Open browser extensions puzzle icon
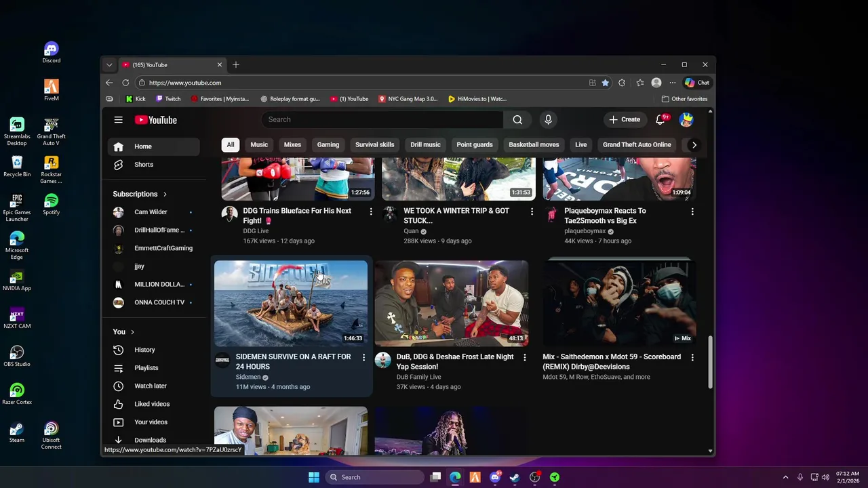 (622, 83)
